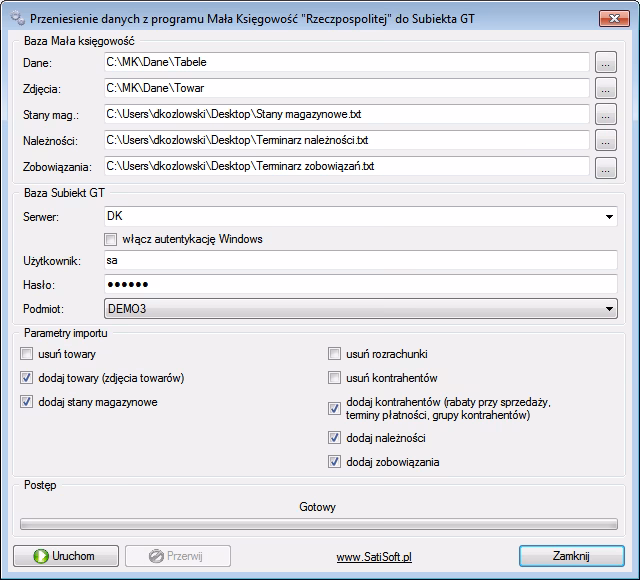Enable the 'usuń towary' checkbox
The image size is (640, 580).
[x=27, y=355]
